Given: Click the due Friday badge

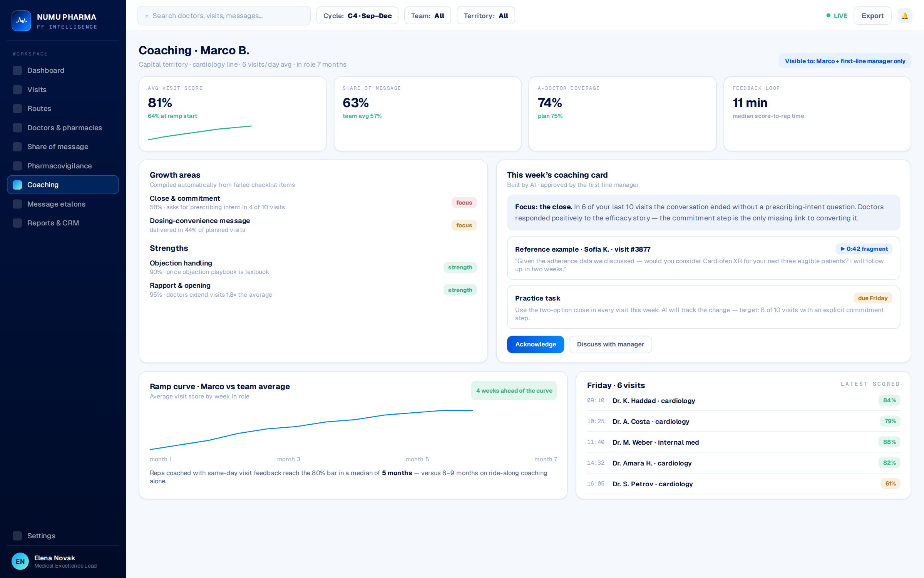Looking at the screenshot, I should tap(873, 298).
